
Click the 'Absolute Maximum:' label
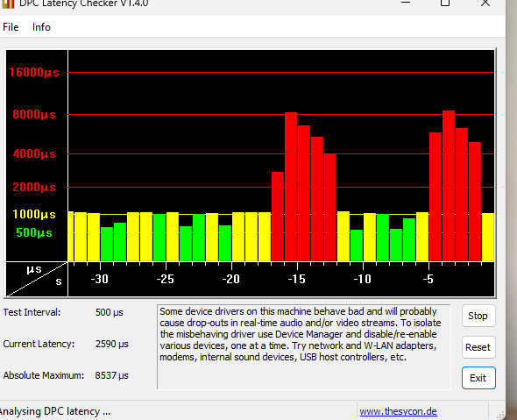coord(44,375)
